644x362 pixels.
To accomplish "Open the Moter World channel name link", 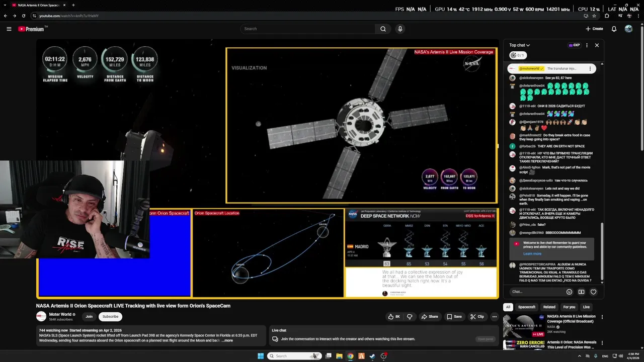I will 60,314.
